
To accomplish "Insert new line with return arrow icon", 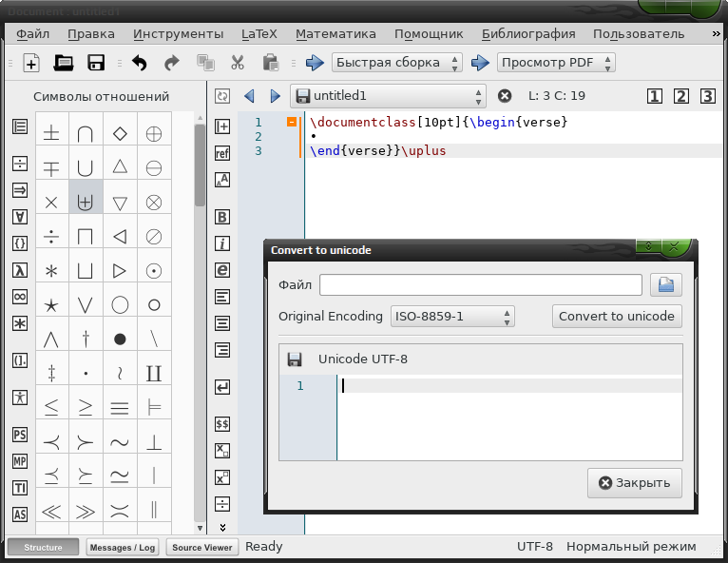I will point(222,387).
